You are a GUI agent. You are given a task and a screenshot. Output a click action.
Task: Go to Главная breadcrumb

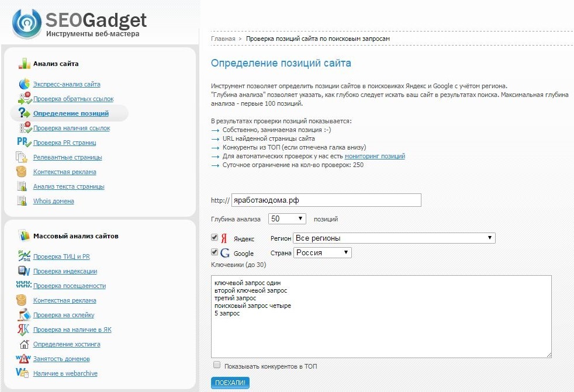click(223, 39)
